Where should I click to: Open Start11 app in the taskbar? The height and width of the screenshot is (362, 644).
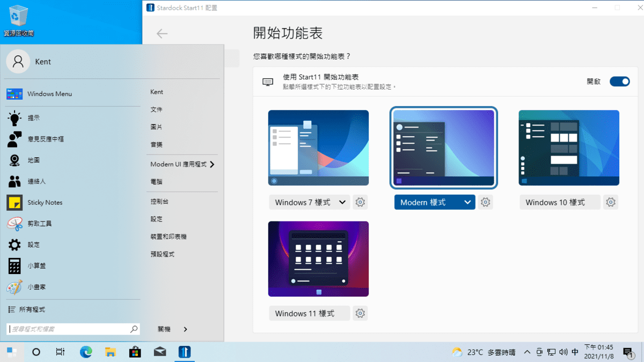click(x=184, y=352)
